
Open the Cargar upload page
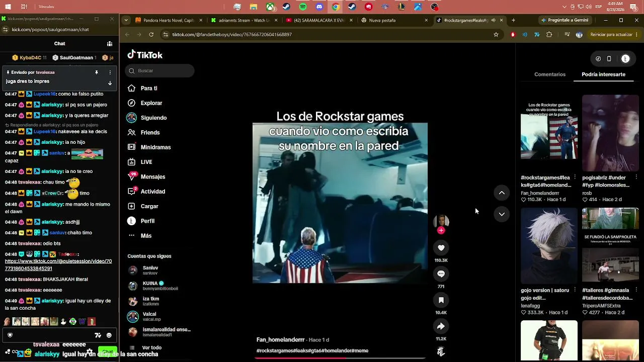pyautogui.click(x=143, y=206)
